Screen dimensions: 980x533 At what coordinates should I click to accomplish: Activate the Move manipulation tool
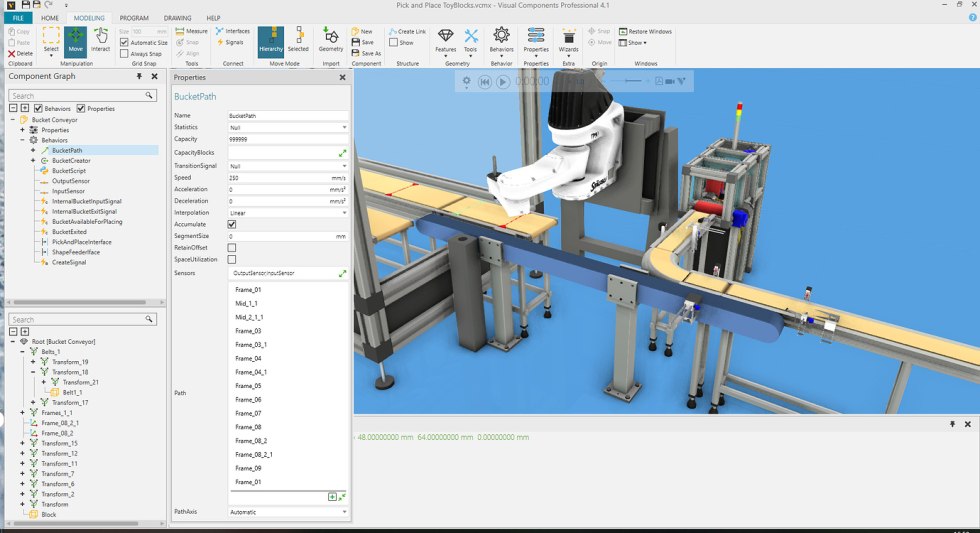[76, 40]
